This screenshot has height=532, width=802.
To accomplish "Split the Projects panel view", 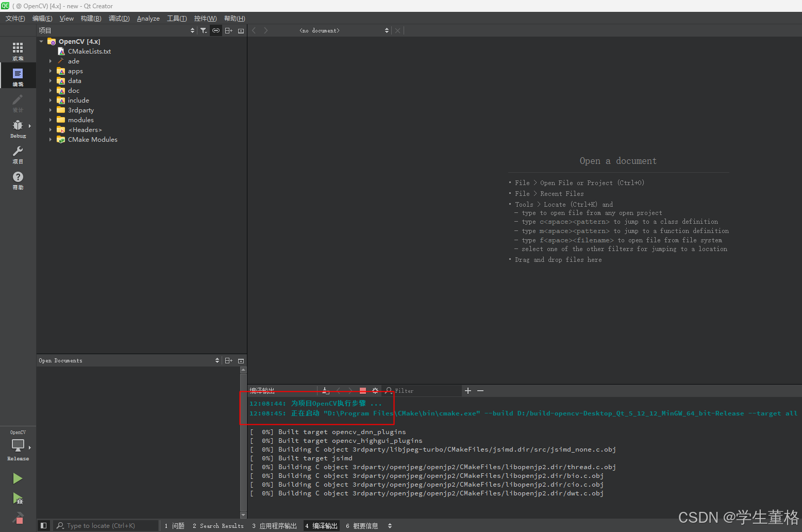I will coord(228,30).
